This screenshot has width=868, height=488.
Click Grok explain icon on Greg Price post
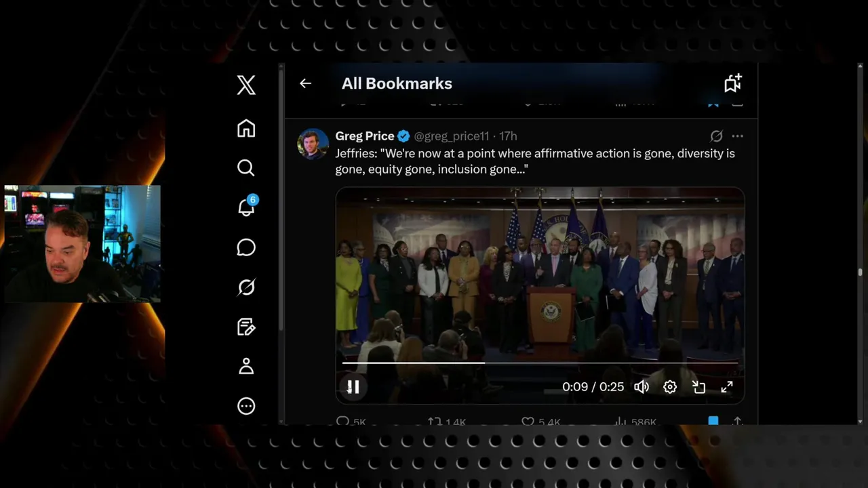[x=716, y=136]
